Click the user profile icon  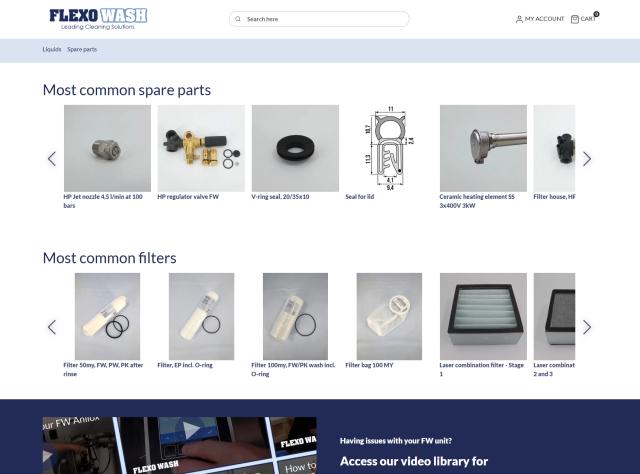click(x=519, y=19)
